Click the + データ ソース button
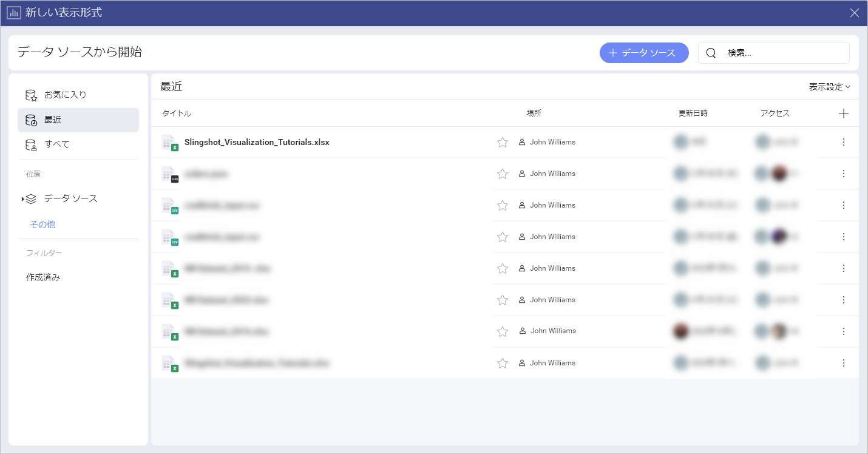Screen dimensions: 868x454 644,53
